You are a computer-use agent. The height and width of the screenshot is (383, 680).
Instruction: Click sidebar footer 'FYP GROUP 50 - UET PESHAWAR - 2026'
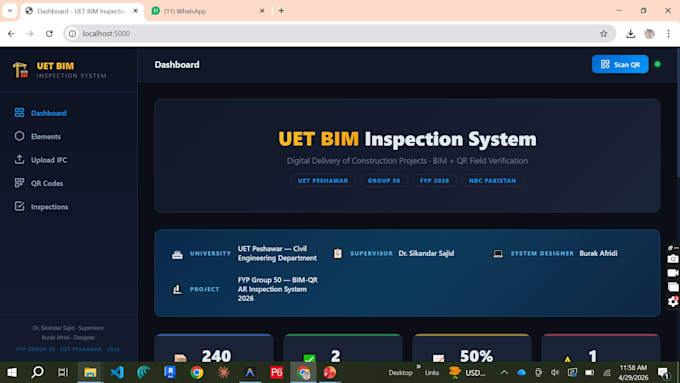tap(68, 349)
